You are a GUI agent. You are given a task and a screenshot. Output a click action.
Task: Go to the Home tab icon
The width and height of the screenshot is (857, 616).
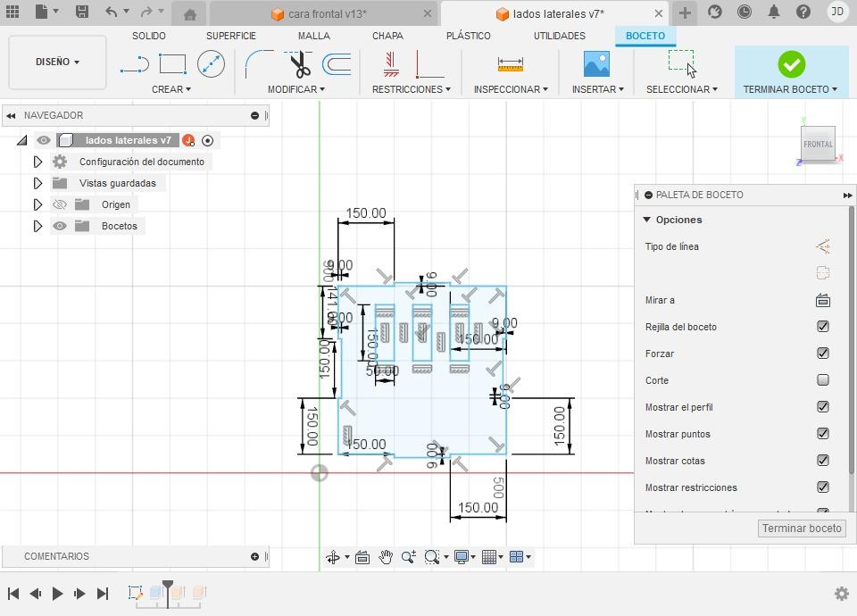click(190, 14)
